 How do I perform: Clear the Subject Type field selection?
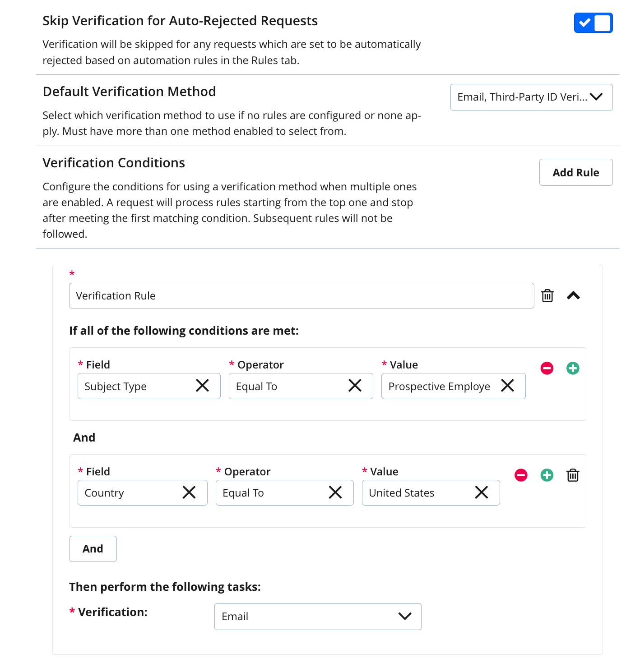[202, 386]
